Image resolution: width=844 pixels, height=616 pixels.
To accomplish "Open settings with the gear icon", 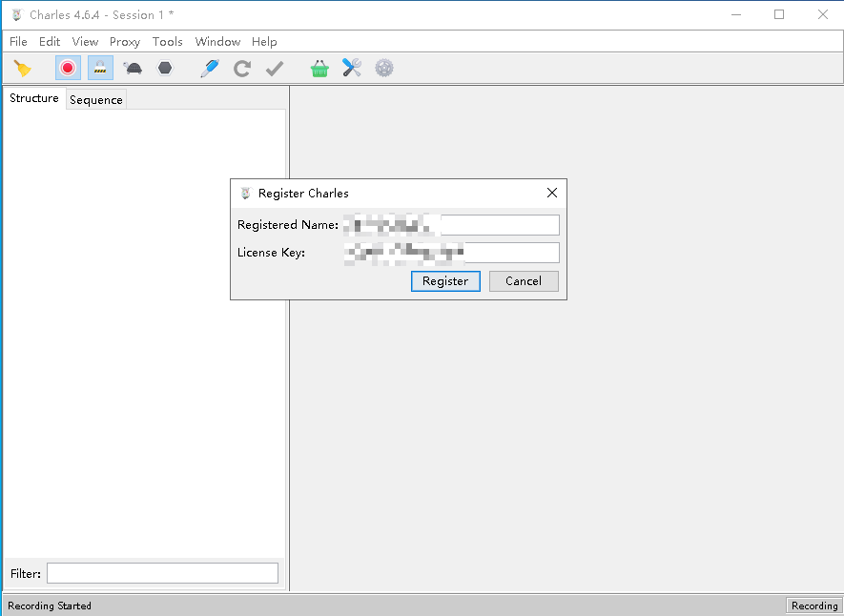I will click(x=383, y=69).
